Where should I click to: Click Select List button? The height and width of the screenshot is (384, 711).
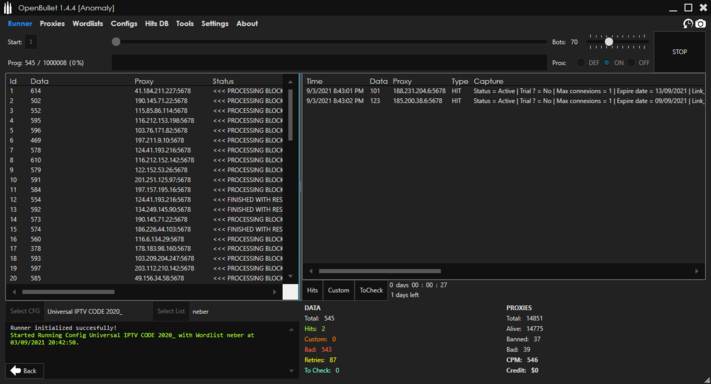[x=171, y=311]
